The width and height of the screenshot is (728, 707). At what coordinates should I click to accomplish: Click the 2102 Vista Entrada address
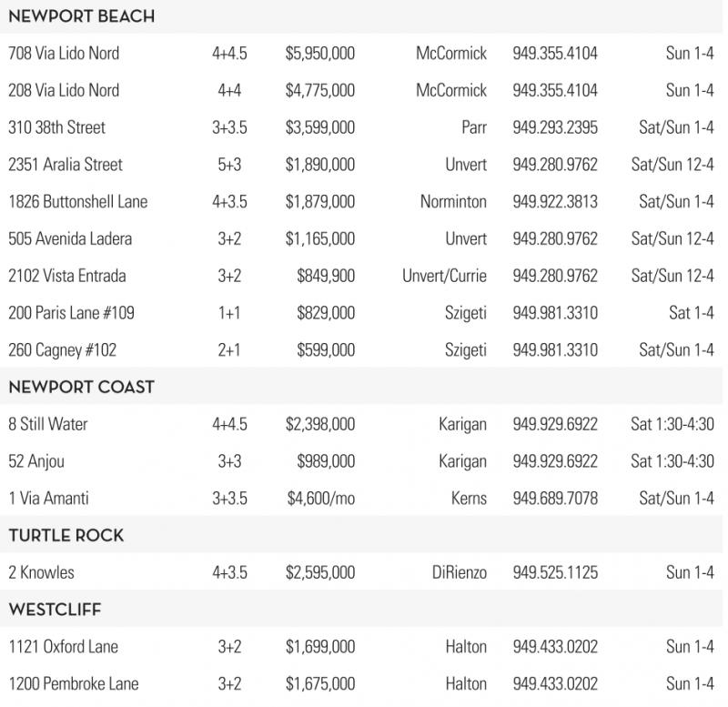pyautogui.click(x=66, y=276)
